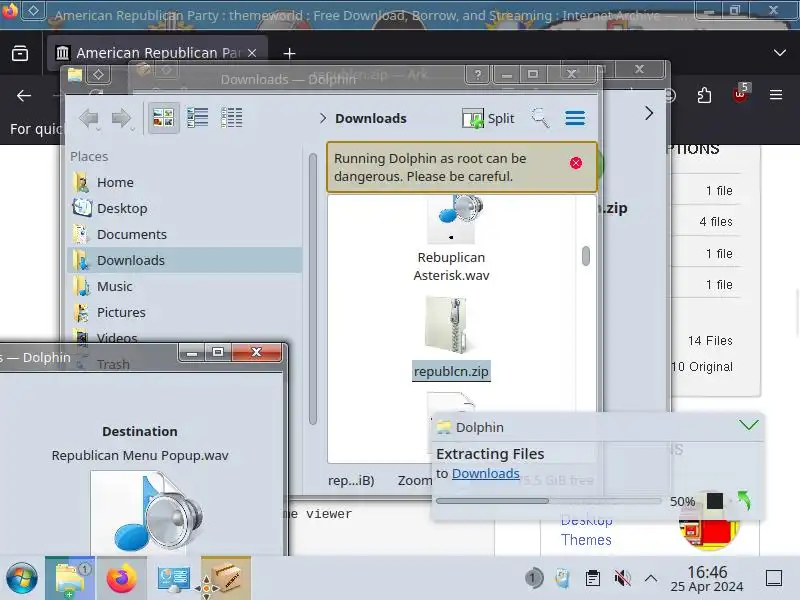Show more bookmarks toolbar chevron
The width and height of the screenshot is (800, 600).
click(x=648, y=113)
